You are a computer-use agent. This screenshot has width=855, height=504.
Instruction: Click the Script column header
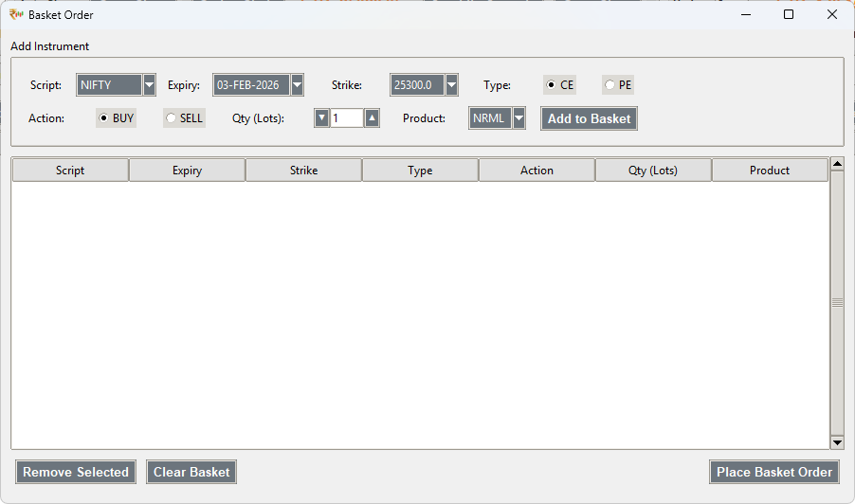(x=70, y=170)
